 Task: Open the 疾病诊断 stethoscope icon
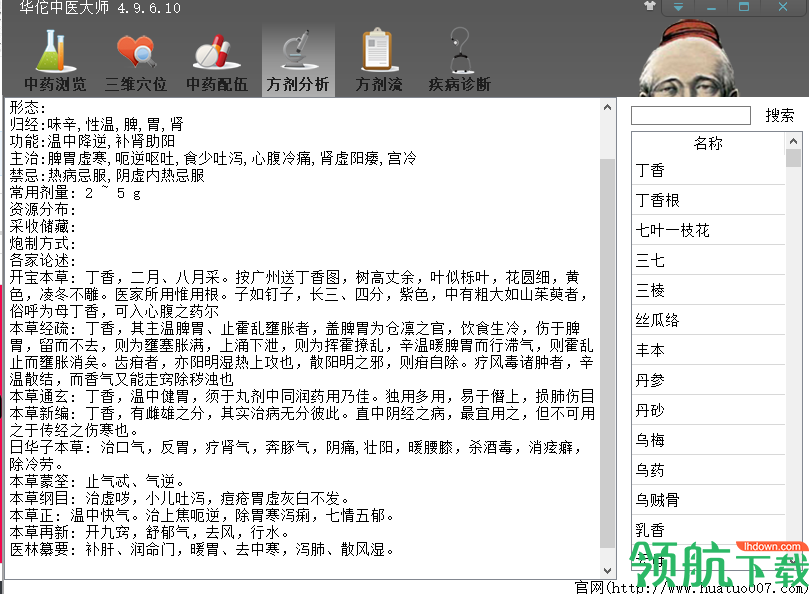(x=459, y=59)
